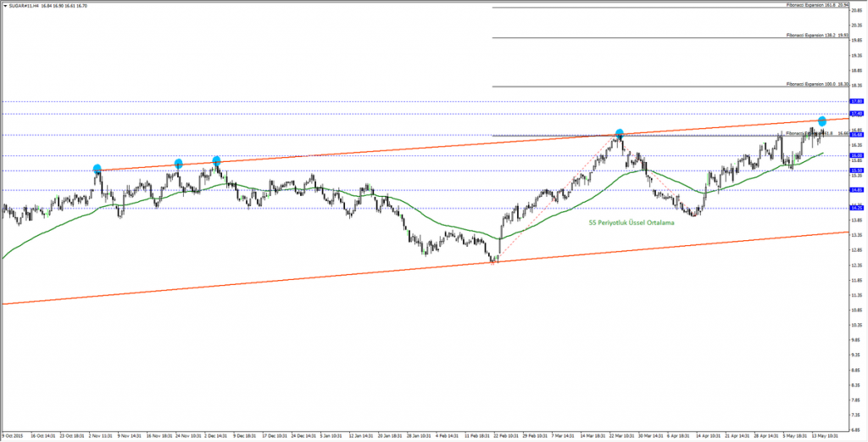Select the Fibonacci Expansion 161.8 label
This screenshot has width=868, height=442.
pos(818,5)
